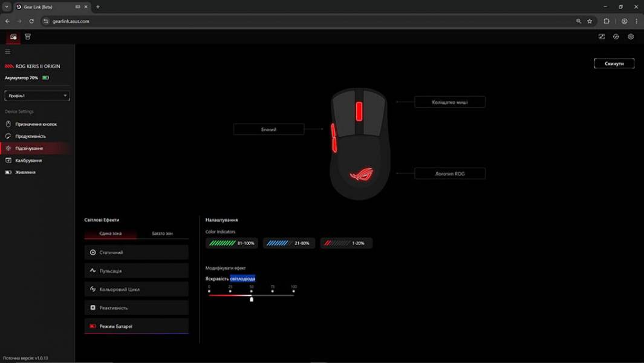Click the address bar showing gearlink.asus.com
This screenshot has height=363, width=644.
302,21
